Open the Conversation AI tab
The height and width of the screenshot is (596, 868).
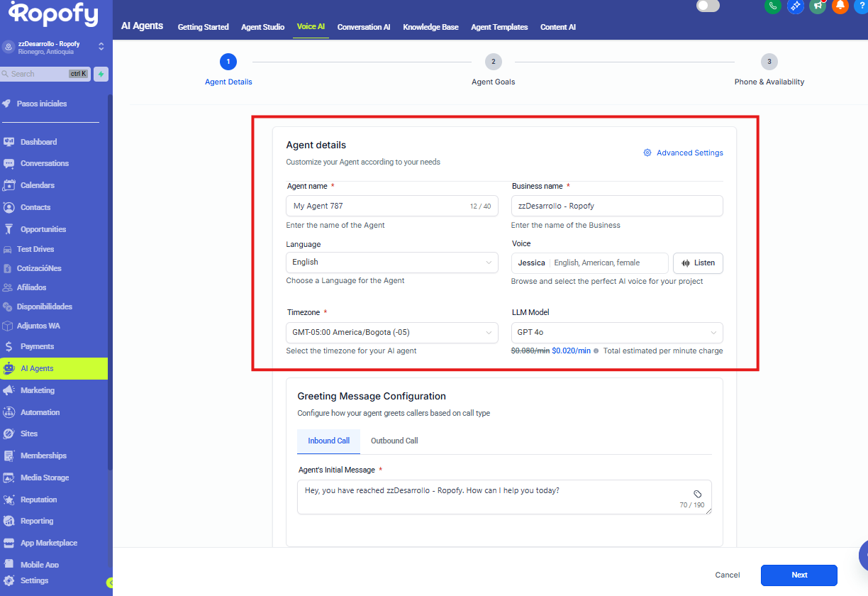point(364,27)
